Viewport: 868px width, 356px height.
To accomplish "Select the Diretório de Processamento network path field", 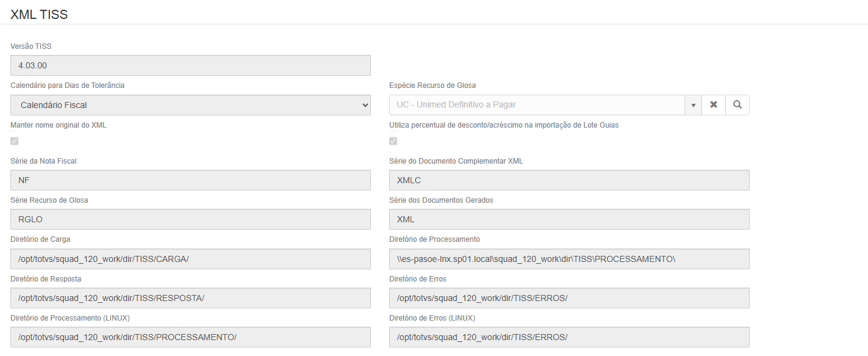I will pos(569,259).
